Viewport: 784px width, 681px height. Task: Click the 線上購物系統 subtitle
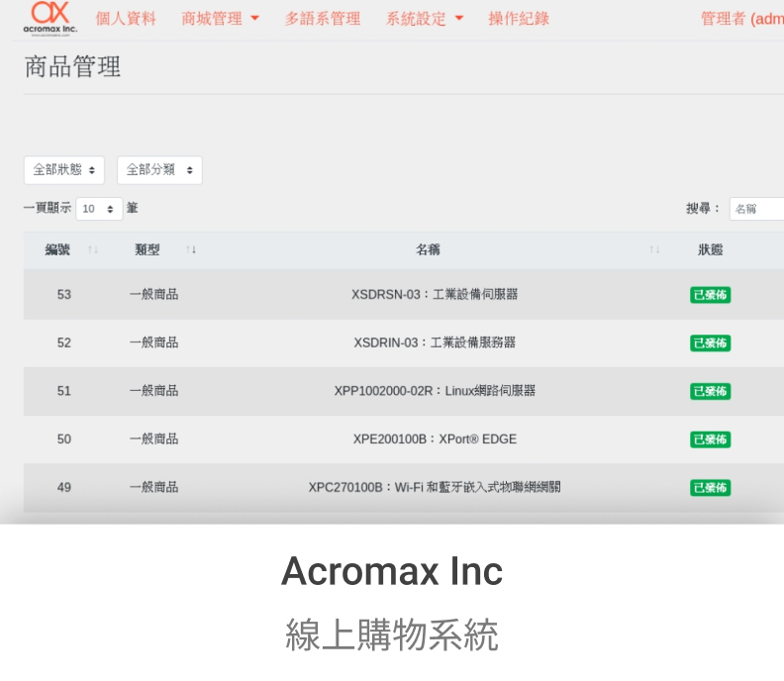pyautogui.click(x=392, y=634)
